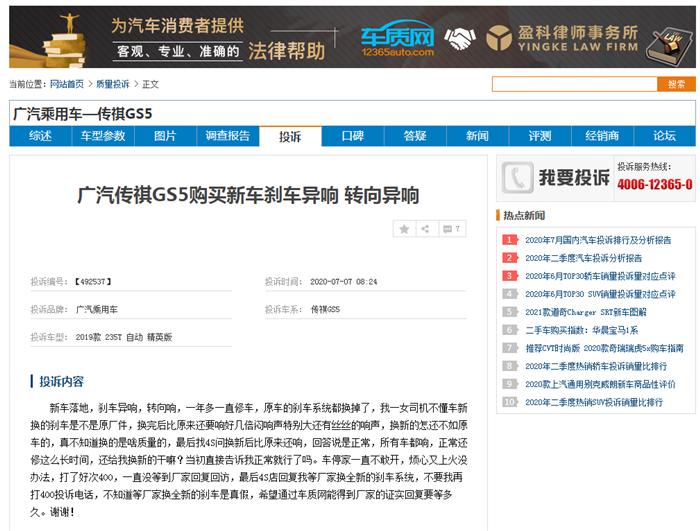This screenshot has height=531, width=700.
Task: Open 2020年7月国内汽车投诉排行及分析报告
Action: 598,240
